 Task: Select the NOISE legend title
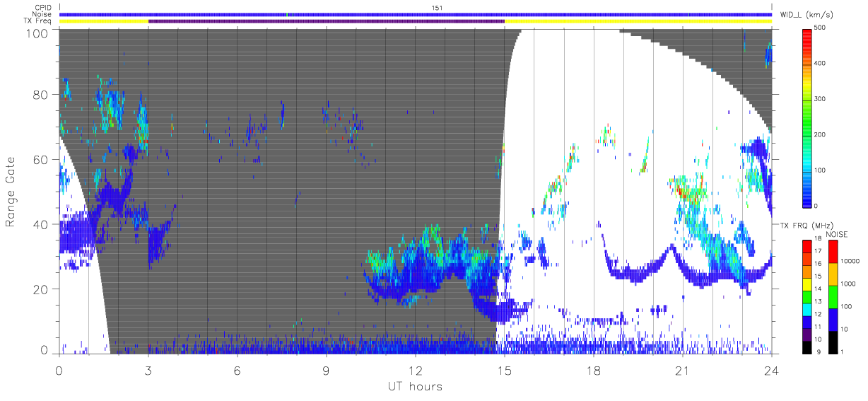(838, 233)
